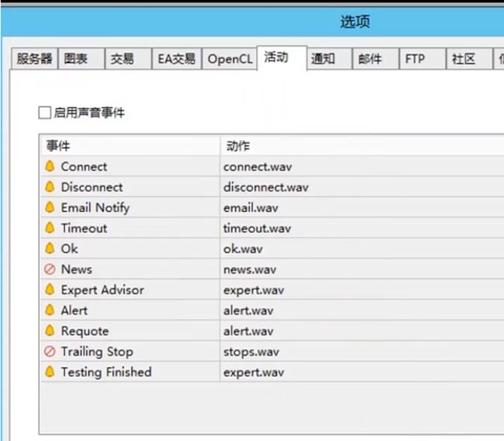Click the bell icon for Testing Finished
This screenshot has width=504, height=441.
50,372
